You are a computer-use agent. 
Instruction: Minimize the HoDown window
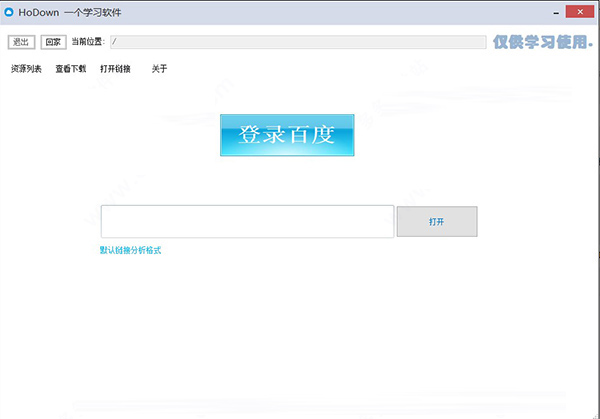coord(556,13)
